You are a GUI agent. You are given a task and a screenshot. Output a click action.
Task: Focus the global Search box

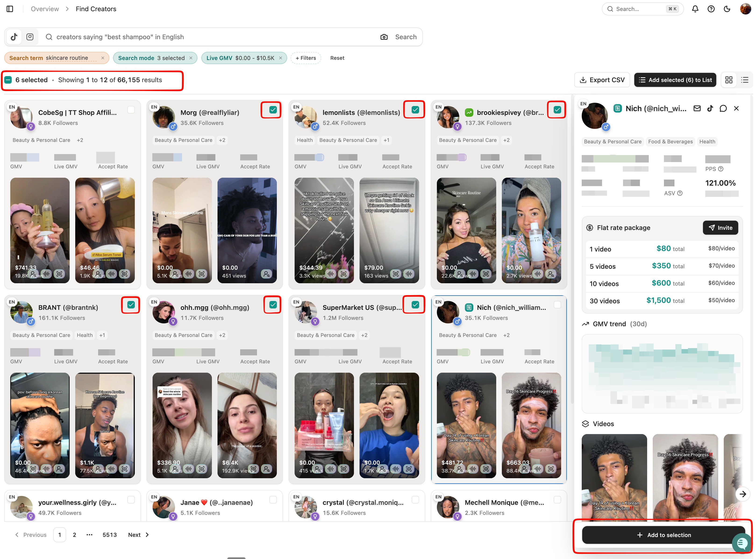pyautogui.click(x=642, y=9)
